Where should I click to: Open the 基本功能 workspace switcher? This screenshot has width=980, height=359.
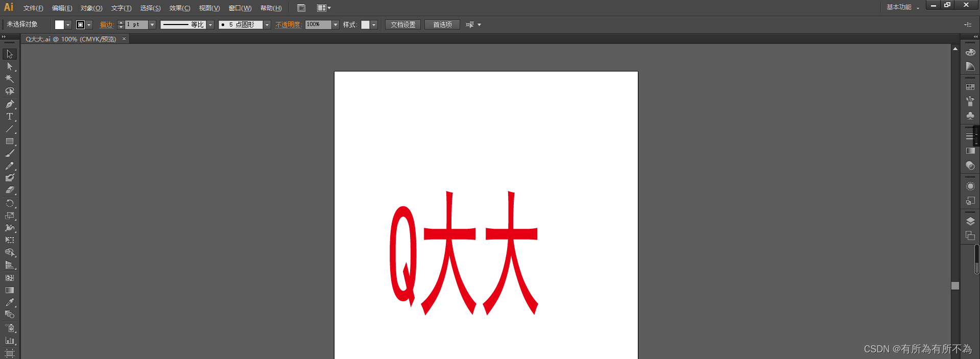click(x=902, y=7)
